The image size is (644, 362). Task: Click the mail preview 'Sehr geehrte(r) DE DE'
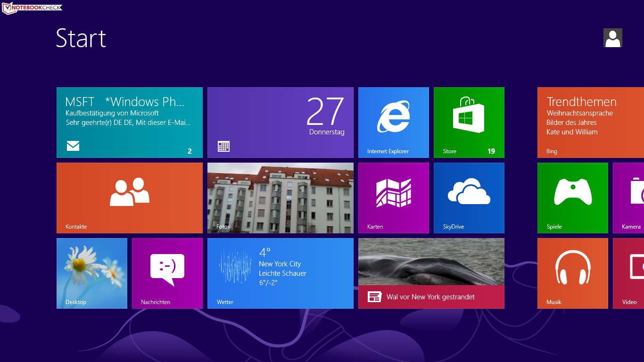[128, 123]
